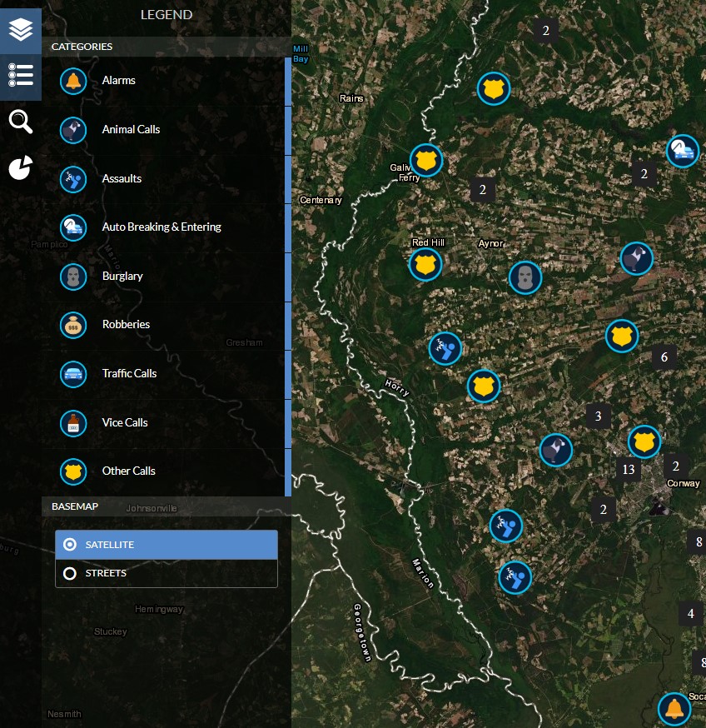Viewport: 706px width, 728px height.
Task: Click the badge marker at Galivants Ferry
Action: point(426,160)
